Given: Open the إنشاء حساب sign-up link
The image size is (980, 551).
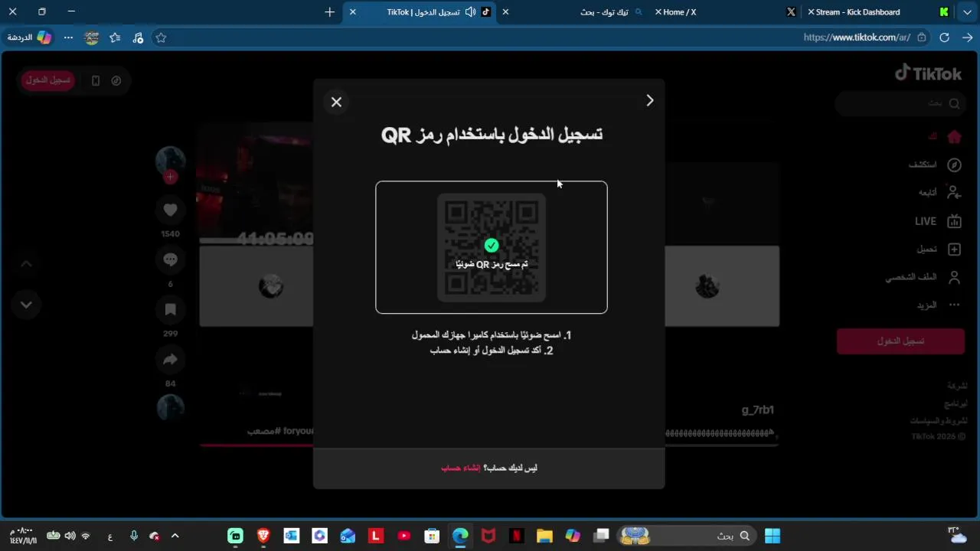Looking at the screenshot, I should (461, 468).
